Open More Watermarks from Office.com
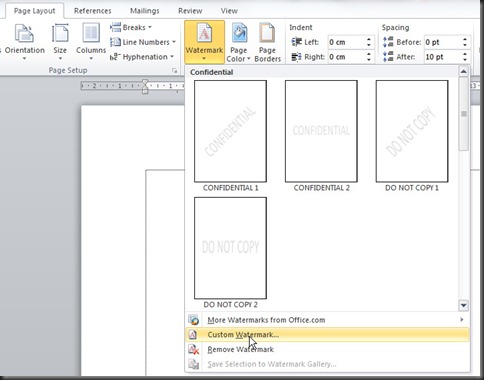This screenshot has height=380, width=484. tap(327, 320)
